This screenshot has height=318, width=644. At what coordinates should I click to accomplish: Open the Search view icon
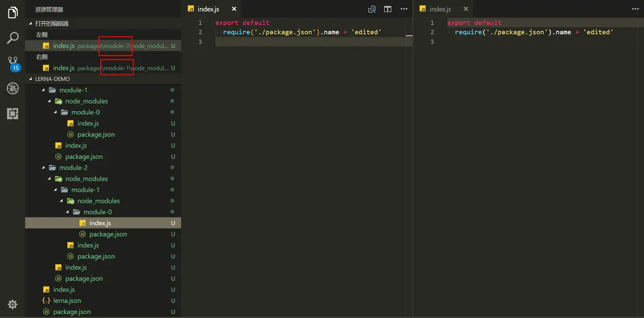(13, 38)
